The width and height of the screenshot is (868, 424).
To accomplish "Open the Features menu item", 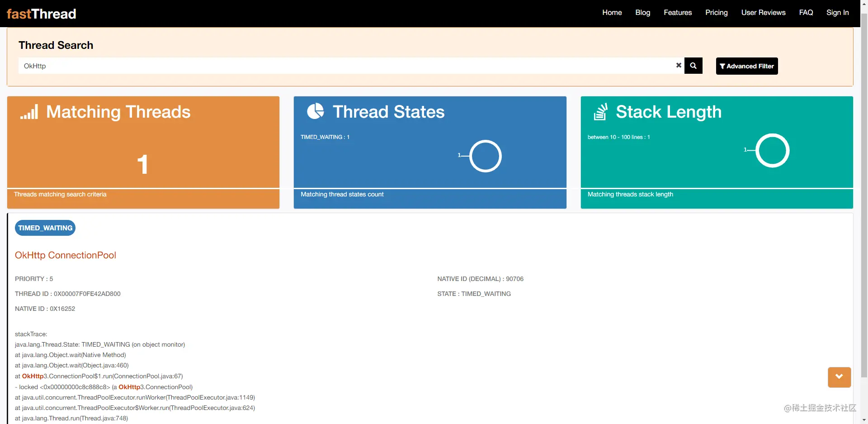I will [678, 13].
